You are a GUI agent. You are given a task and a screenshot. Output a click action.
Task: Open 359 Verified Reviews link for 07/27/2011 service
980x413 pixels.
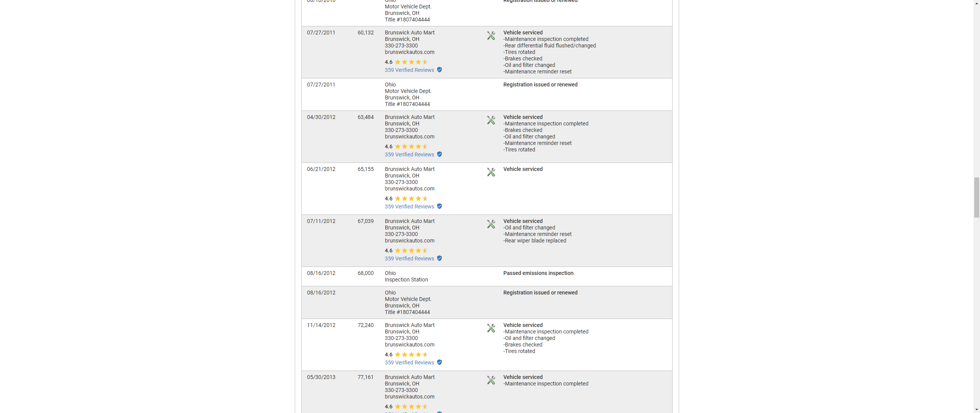coord(409,70)
